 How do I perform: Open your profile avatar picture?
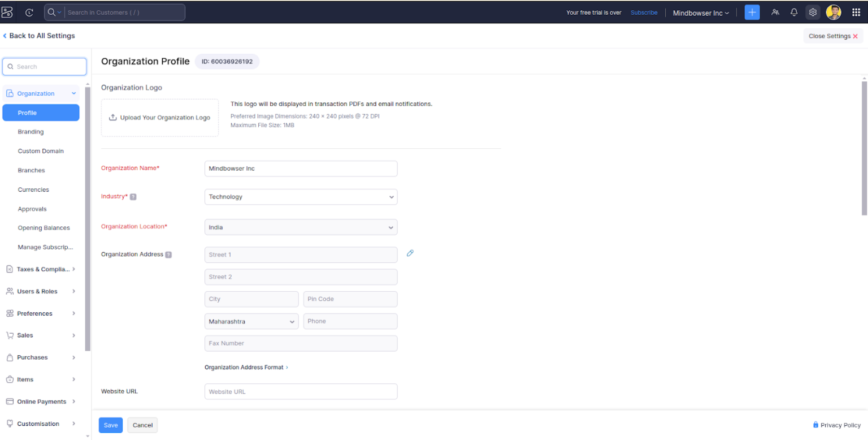[834, 12]
